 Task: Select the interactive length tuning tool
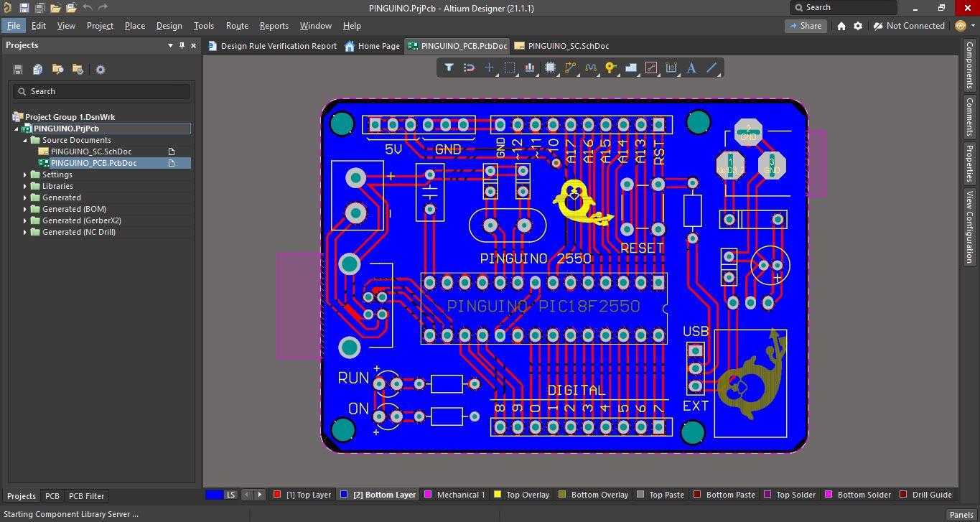[591, 67]
